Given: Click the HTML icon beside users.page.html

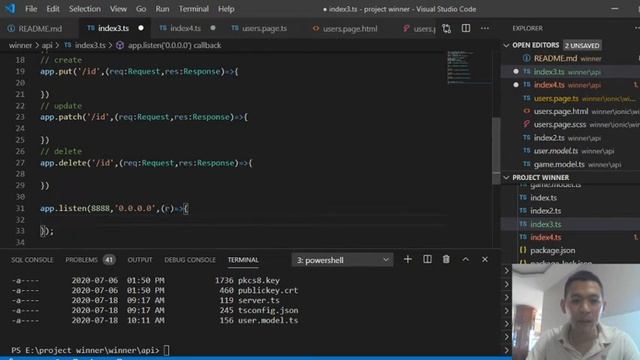Looking at the screenshot, I should 527,111.
